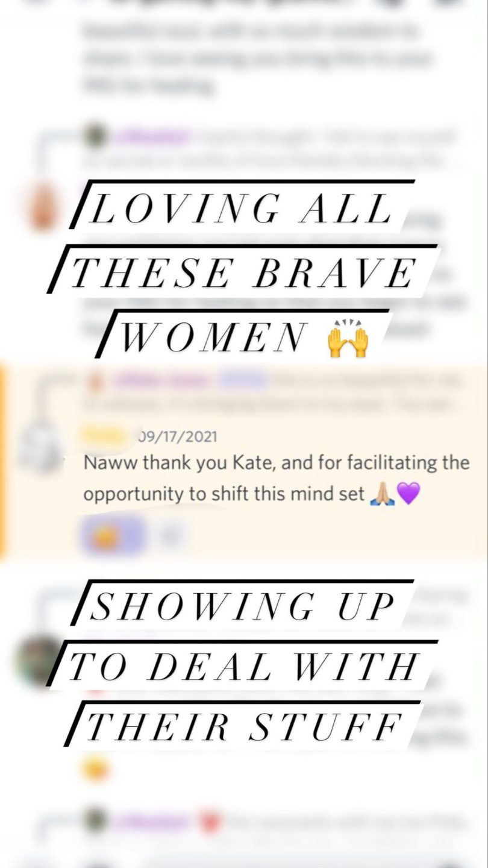The height and width of the screenshot is (868, 488).
Task: Click the blurred orange avatar beside LOVING ALL
Action: (43, 207)
